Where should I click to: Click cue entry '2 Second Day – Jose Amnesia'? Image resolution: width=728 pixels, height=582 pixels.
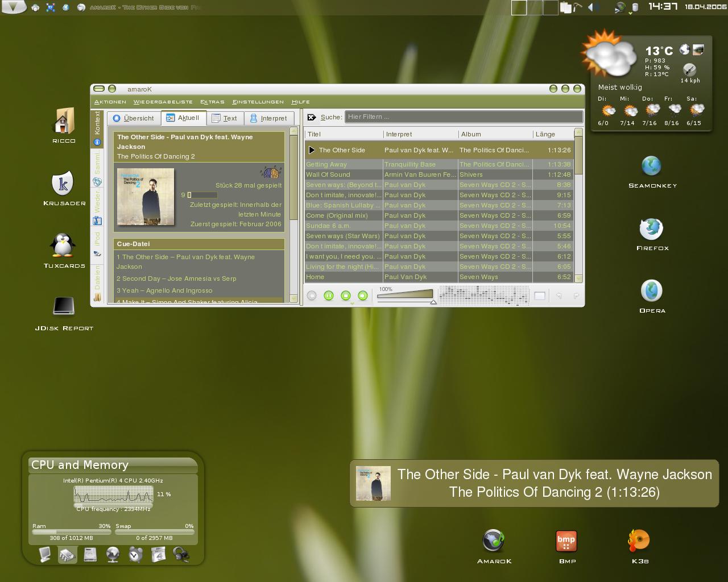coord(176,278)
